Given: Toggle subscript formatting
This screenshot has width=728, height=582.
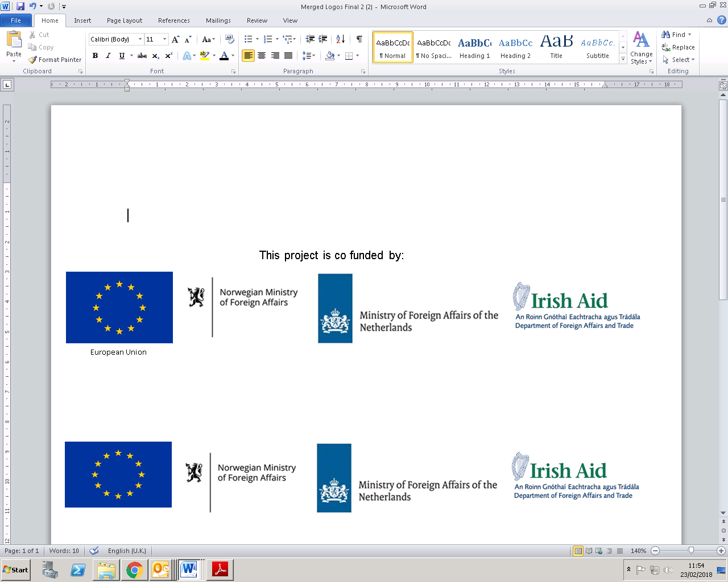Looking at the screenshot, I should click(x=156, y=56).
